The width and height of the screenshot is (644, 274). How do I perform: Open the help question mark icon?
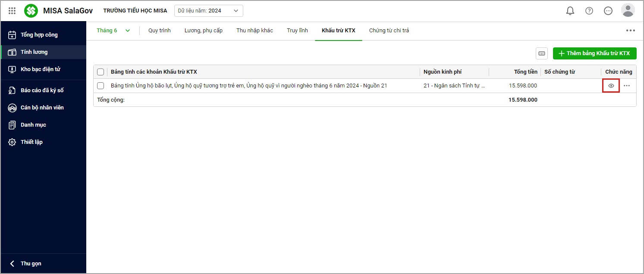[x=589, y=11]
